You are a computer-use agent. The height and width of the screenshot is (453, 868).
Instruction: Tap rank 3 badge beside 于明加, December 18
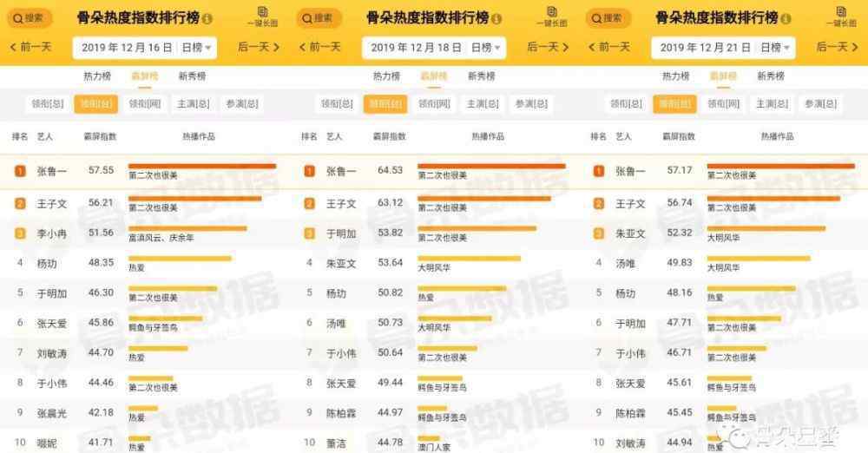[x=310, y=233]
